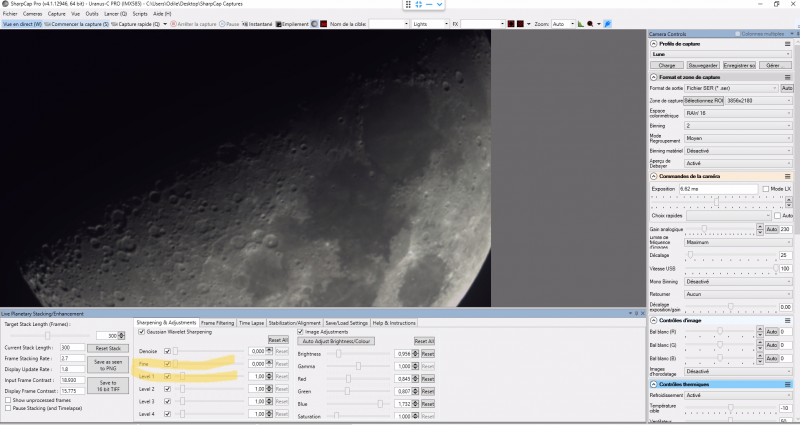Open the Profils de capture panel menu icon

pyautogui.click(x=787, y=45)
